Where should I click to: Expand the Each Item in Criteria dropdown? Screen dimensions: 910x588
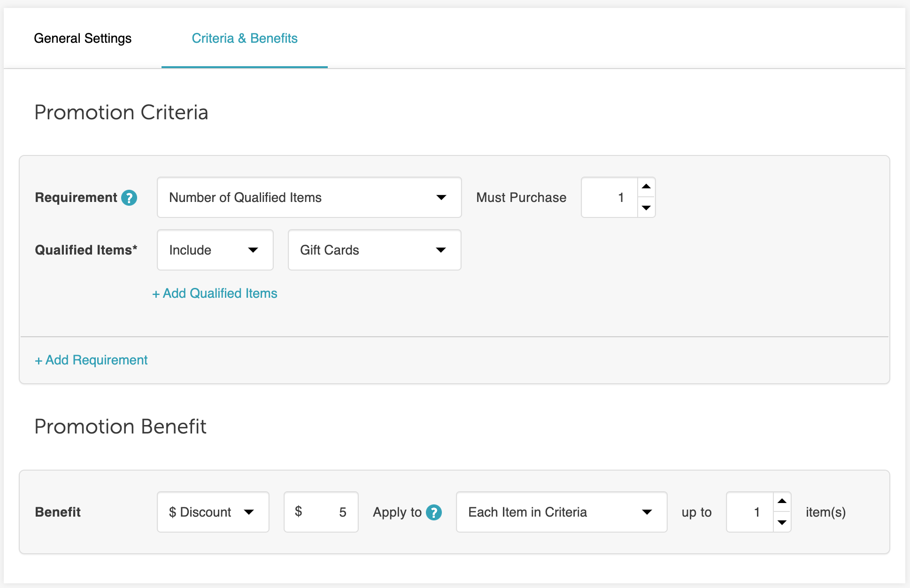pos(561,512)
